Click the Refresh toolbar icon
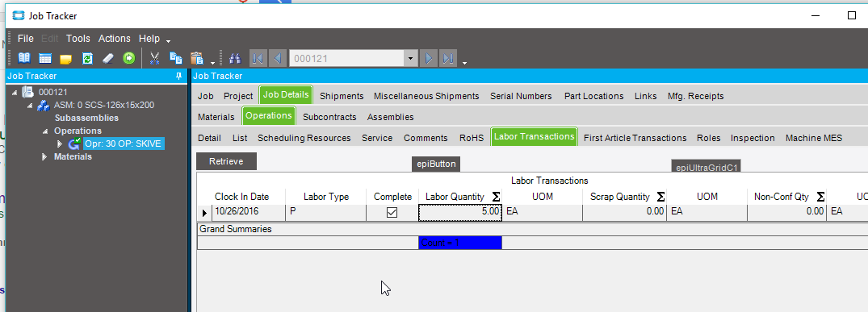 [x=87, y=58]
